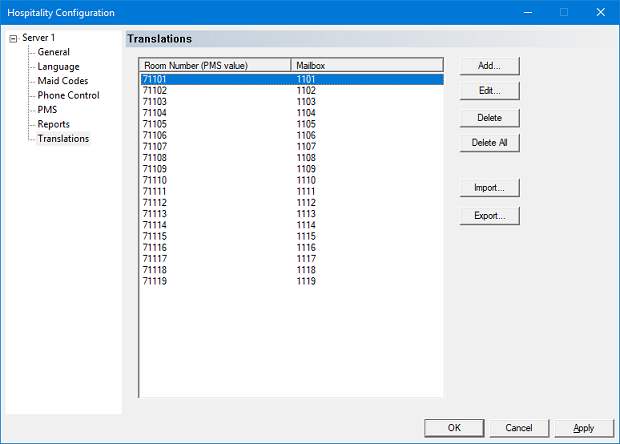
Task: Click Delete All translations
Action: (490, 143)
